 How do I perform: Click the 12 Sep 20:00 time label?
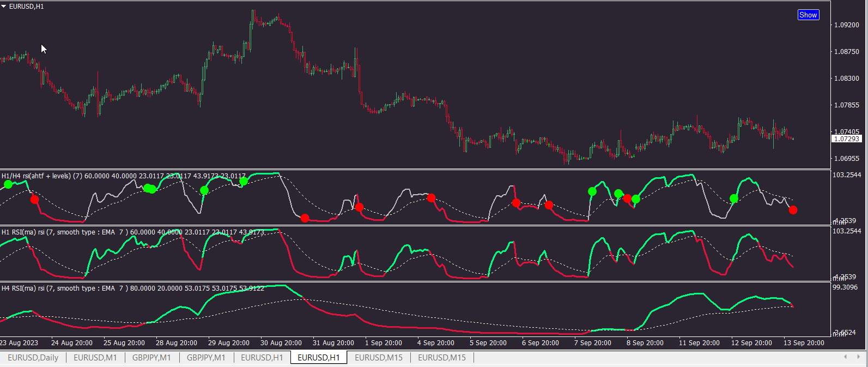pos(751,343)
